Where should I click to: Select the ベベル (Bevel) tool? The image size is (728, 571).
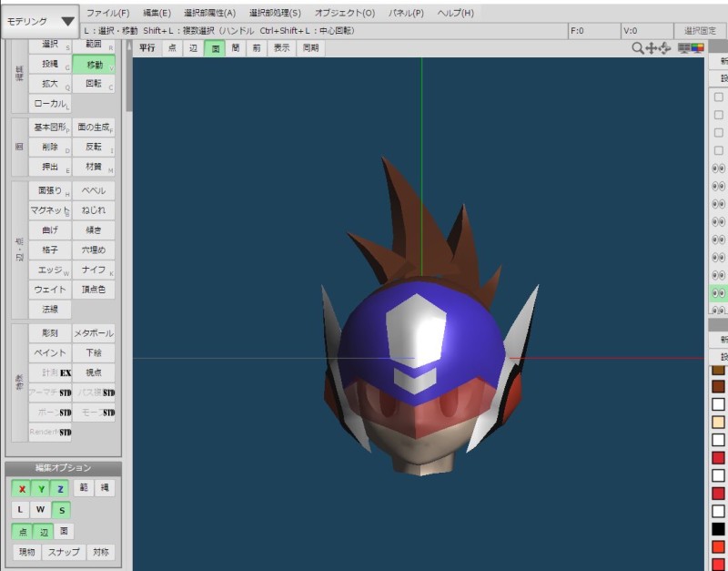tap(94, 190)
